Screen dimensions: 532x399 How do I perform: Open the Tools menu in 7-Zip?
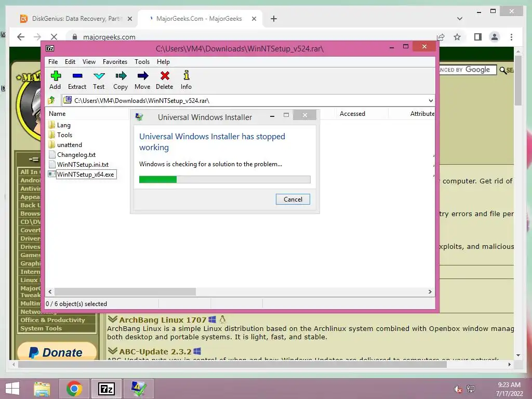click(x=142, y=62)
